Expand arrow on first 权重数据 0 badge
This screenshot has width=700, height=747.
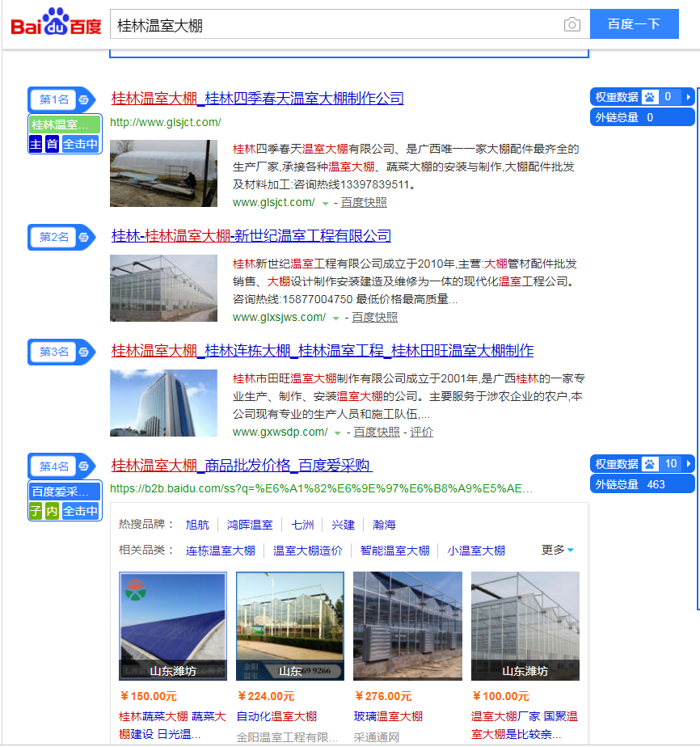[x=688, y=97]
